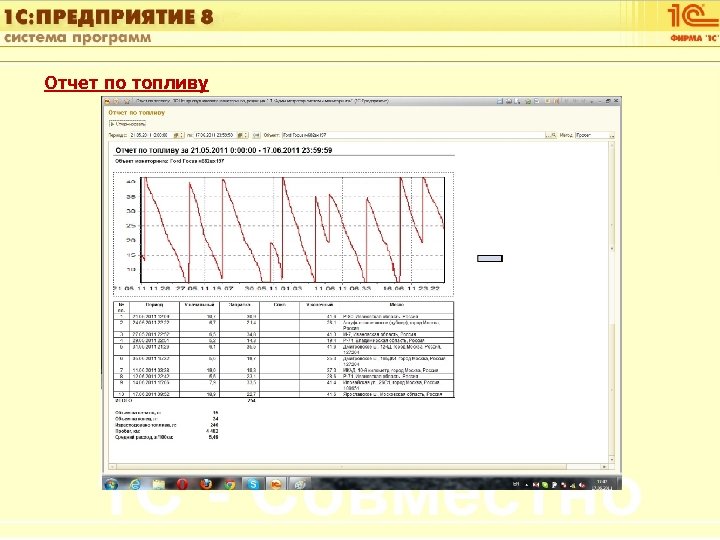Open the Windows Start menu
Viewport: 720px width, 540px height.
(x=111, y=484)
